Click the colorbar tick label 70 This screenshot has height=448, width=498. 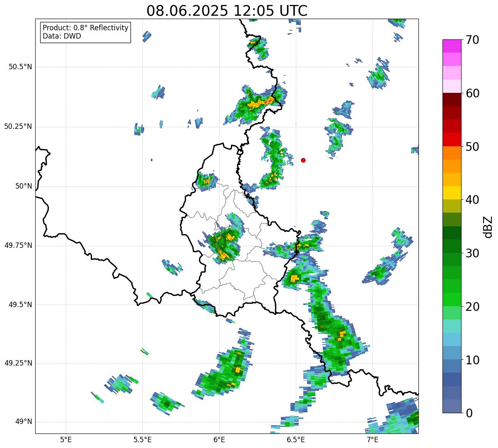pyautogui.click(x=472, y=40)
